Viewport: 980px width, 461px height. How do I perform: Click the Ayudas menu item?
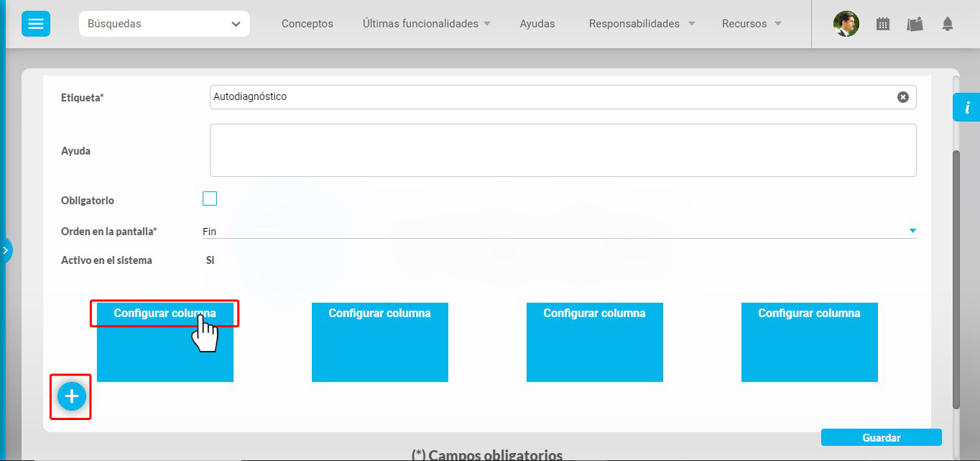(x=537, y=24)
